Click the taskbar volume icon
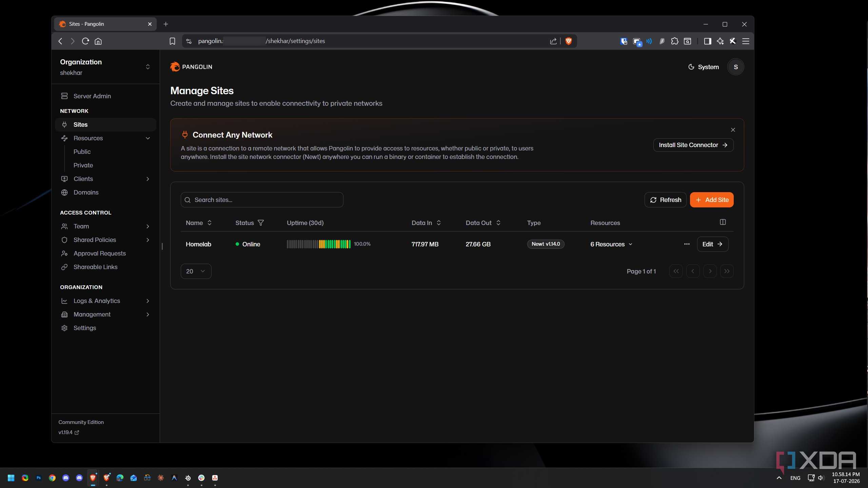The width and height of the screenshot is (868, 488). click(821, 478)
